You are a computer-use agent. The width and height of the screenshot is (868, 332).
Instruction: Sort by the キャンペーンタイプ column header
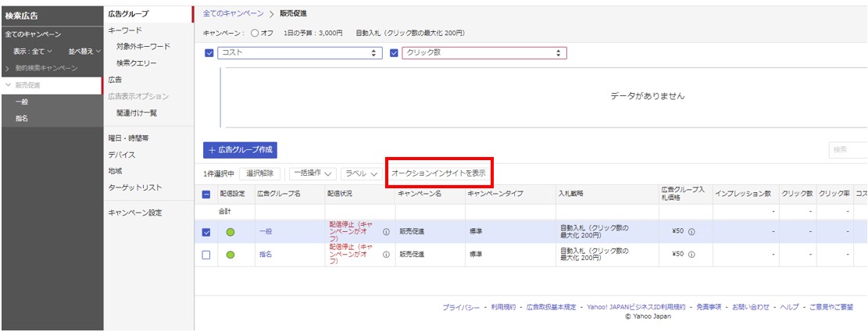495,195
